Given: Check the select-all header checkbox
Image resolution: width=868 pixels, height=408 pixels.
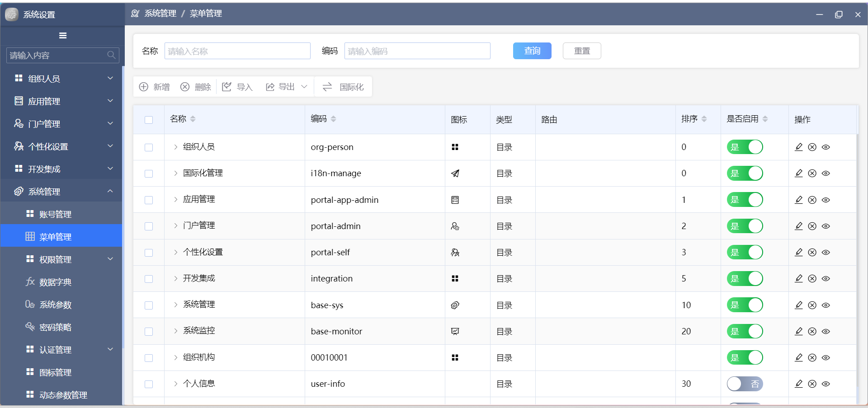Looking at the screenshot, I should click(x=149, y=120).
